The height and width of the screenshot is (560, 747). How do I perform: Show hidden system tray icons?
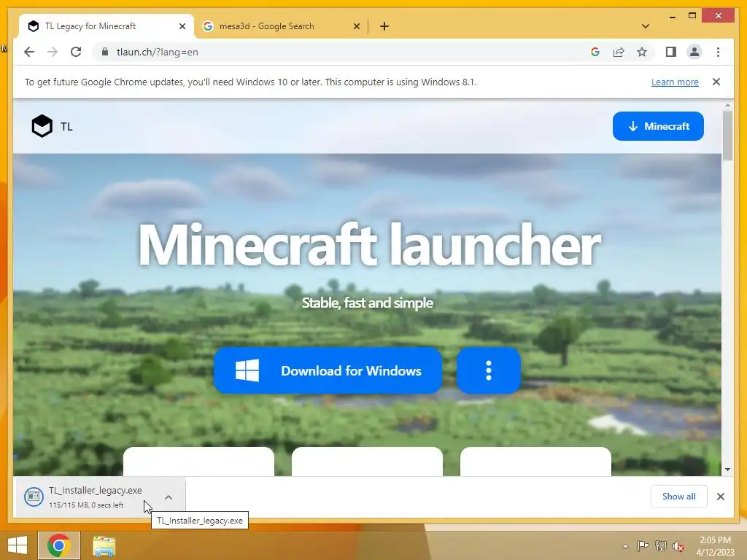click(x=625, y=546)
